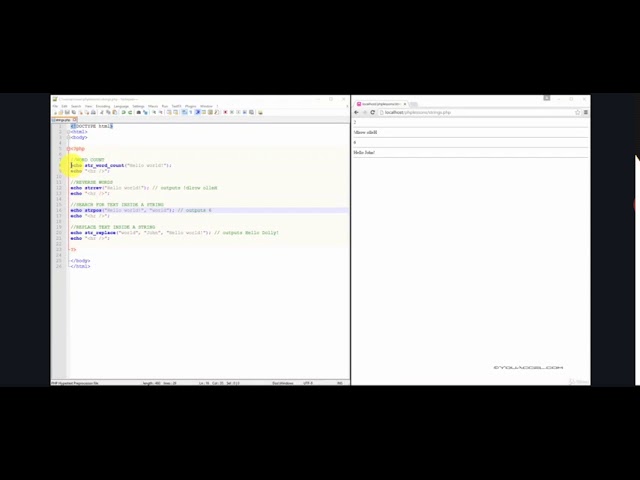The width and height of the screenshot is (640, 480).
Task: Open the Replace toolbar icon
Action: coord(145,112)
